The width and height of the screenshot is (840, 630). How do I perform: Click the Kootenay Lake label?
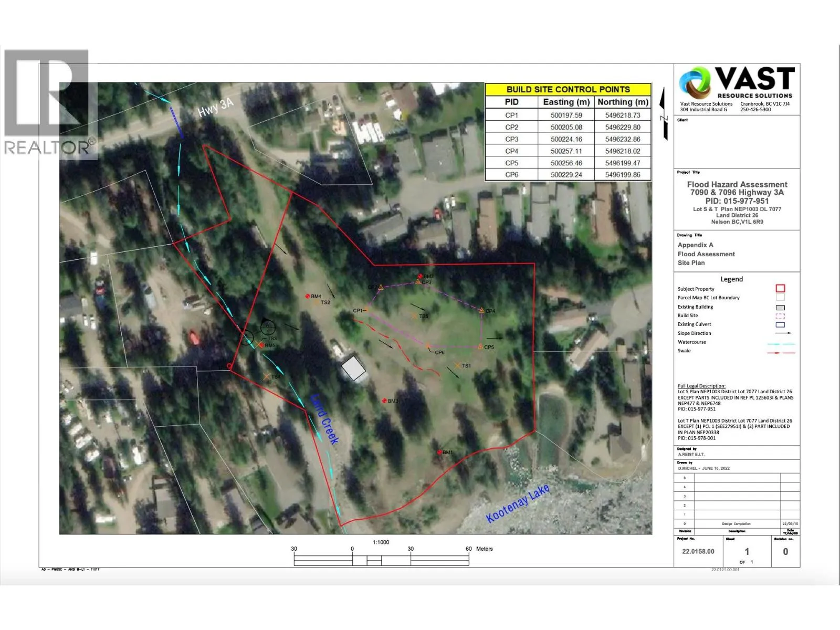click(518, 503)
